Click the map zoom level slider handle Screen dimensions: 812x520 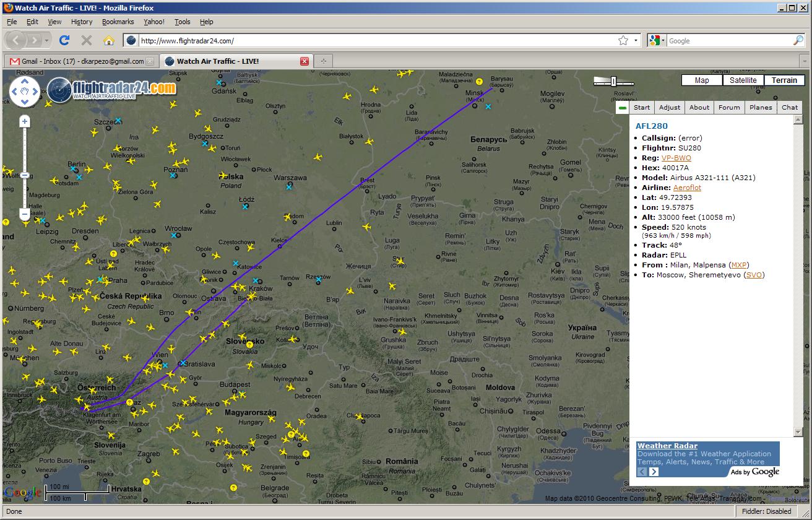coord(25,175)
